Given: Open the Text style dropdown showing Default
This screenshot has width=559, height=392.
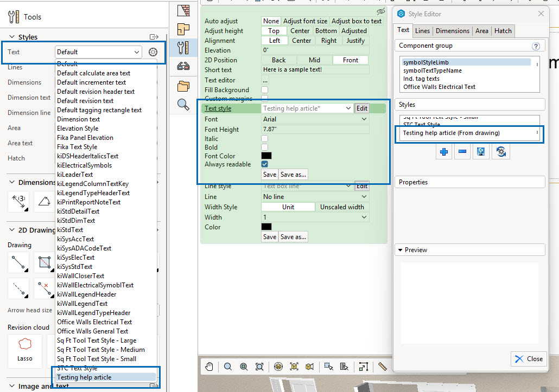Looking at the screenshot, I should (x=98, y=52).
